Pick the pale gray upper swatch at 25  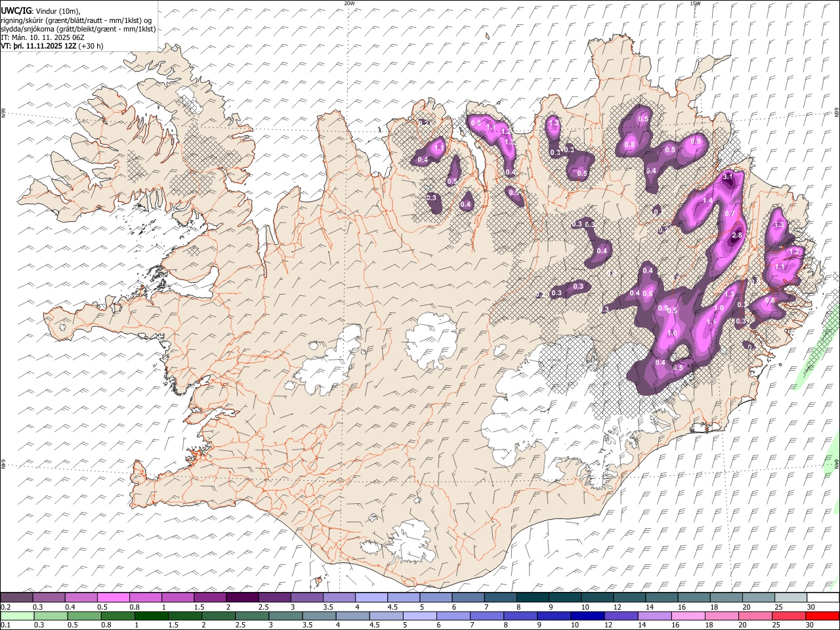coord(790,598)
